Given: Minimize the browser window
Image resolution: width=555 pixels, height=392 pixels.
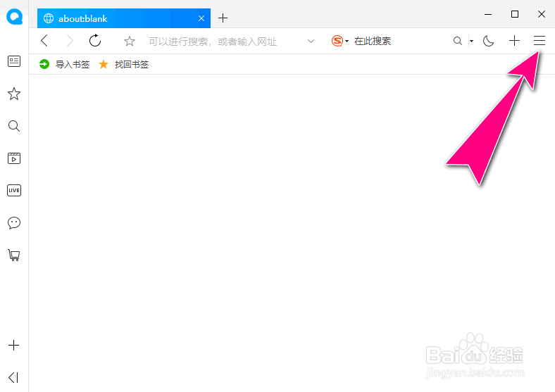Looking at the screenshot, I should click(488, 14).
